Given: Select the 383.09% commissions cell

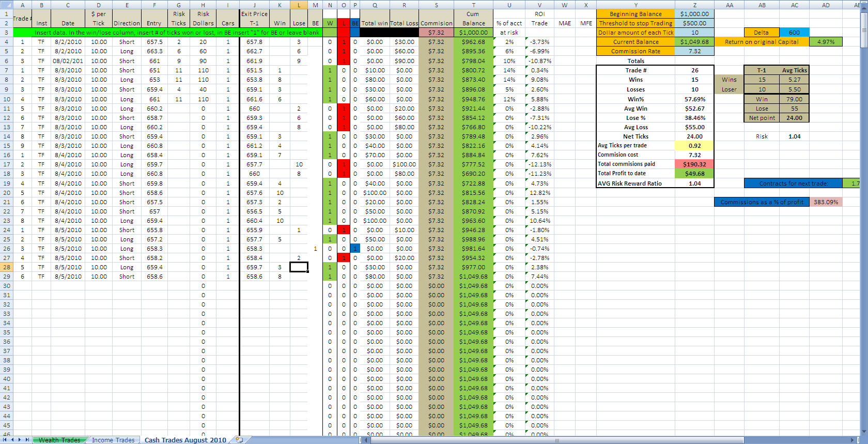Looking at the screenshot, I should pyautogui.click(x=826, y=202).
